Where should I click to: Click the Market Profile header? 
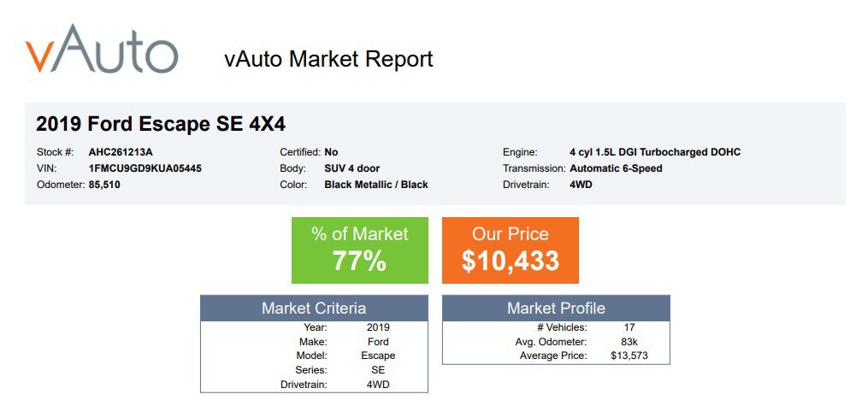tap(557, 309)
